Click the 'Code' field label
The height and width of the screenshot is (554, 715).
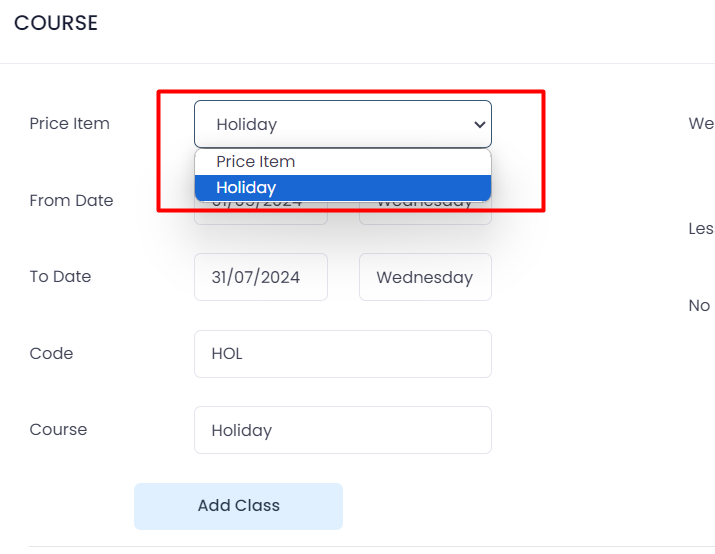[x=51, y=353]
